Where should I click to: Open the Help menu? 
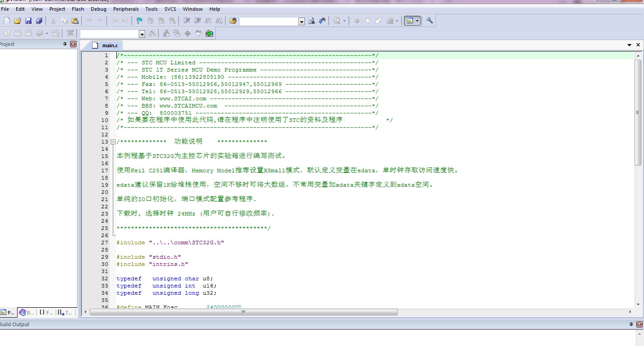pos(215,9)
